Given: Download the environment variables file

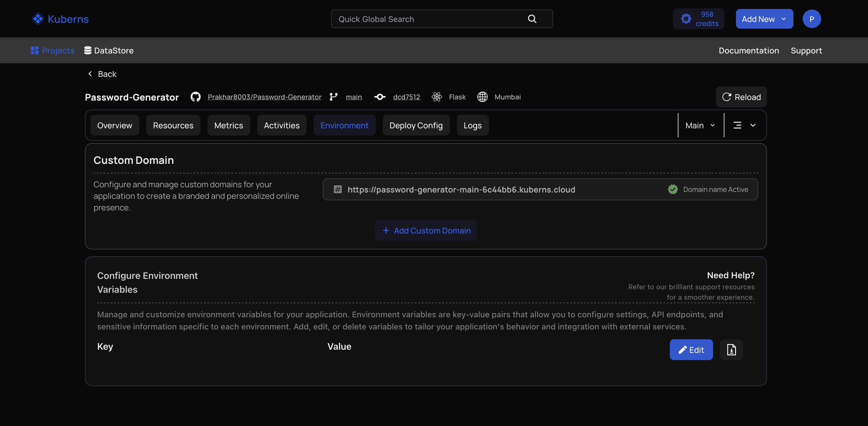Looking at the screenshot, I should [x=731, y=349].
